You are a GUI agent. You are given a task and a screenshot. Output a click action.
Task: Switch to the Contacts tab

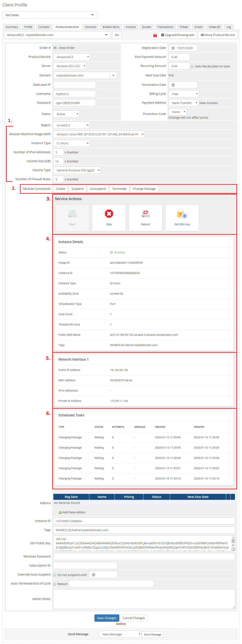tap(44, 27)
